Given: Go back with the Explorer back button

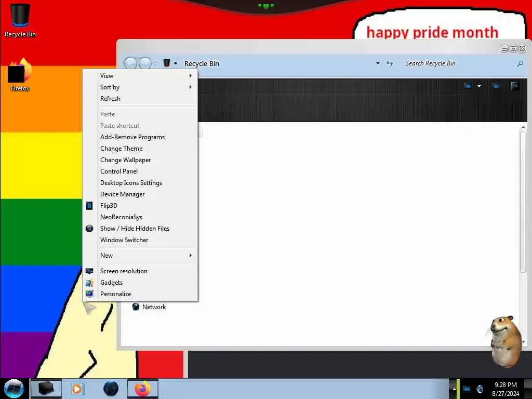Looking at the screenshot, I should [130, 63].
